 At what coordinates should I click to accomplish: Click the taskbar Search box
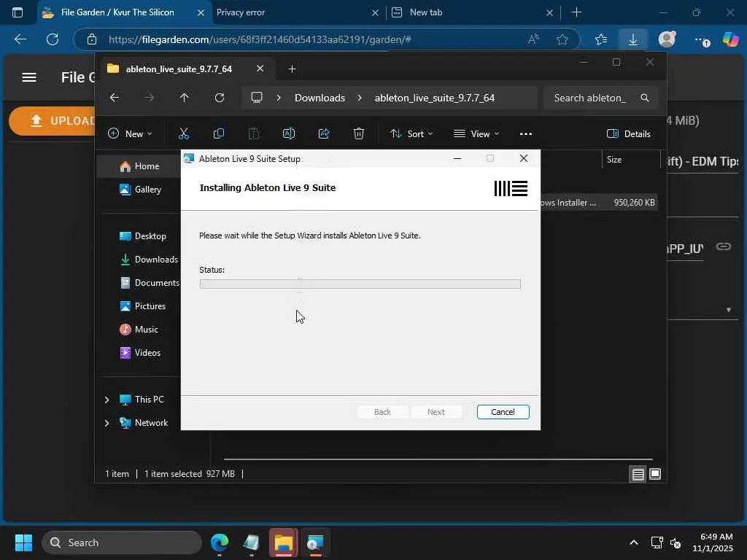coord(122,542)
